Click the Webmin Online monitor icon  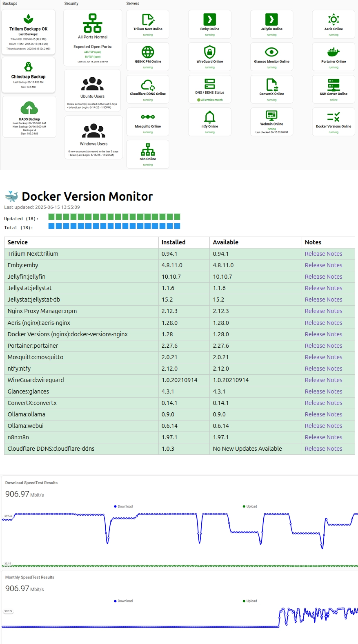(271, 115)
